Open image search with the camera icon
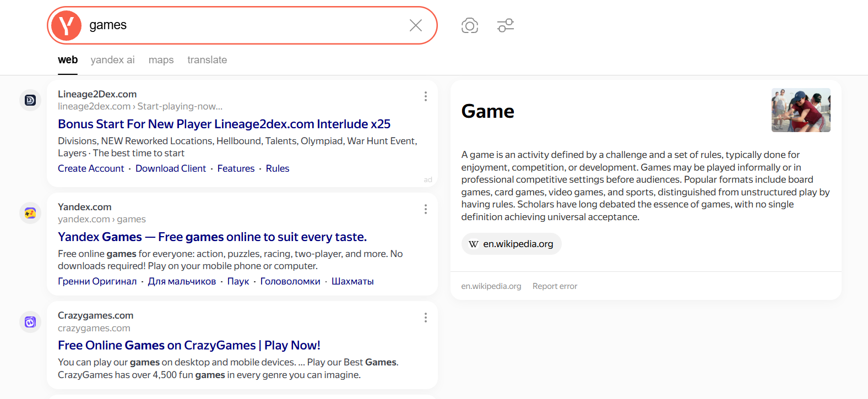 pos(470,25)
